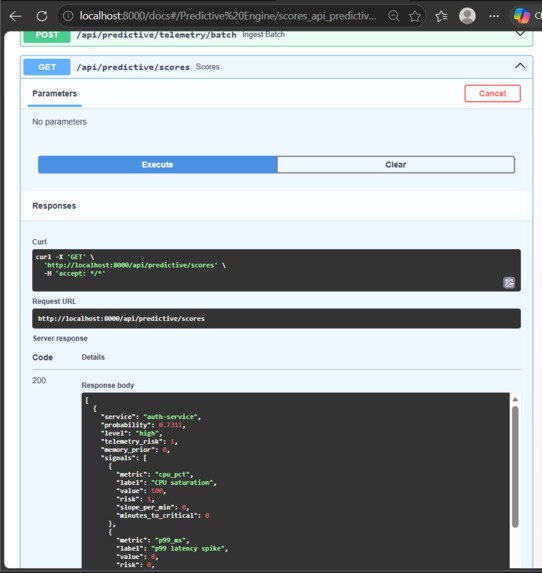This screenshot has height=573, width=542.
Task: Copy the curl command to clipboard
Action: tap(509, 282)
